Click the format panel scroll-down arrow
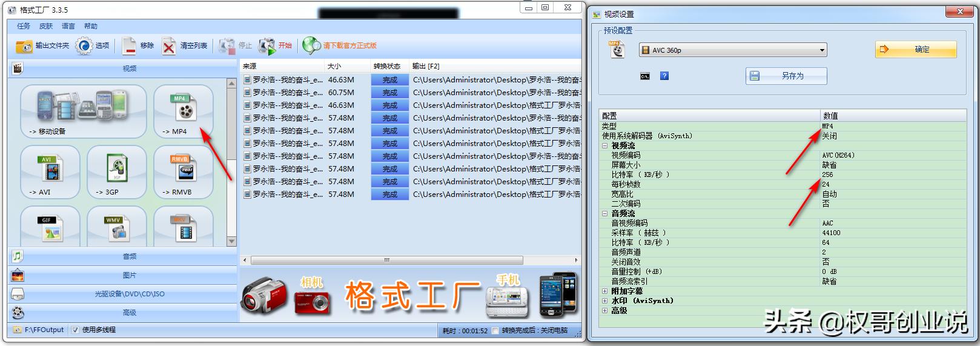The height and width of the screenshot is (346, 980). [x=232, y=241]
